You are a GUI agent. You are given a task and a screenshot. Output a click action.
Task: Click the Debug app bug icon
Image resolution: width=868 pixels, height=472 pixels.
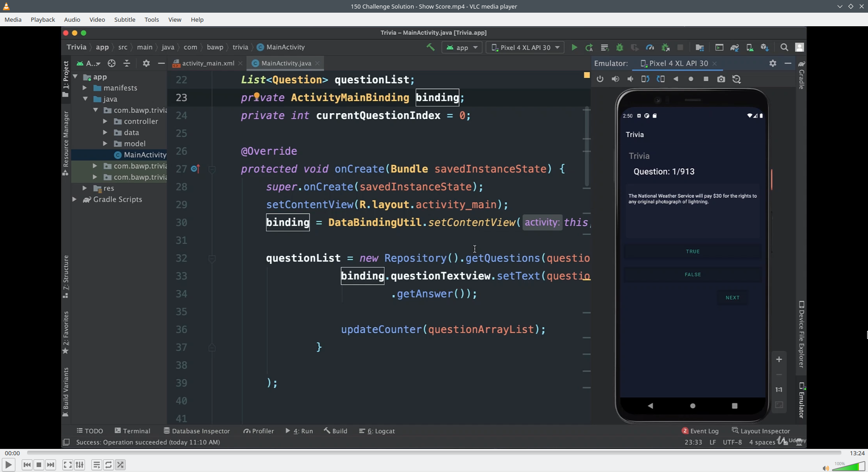tap(620, 48)
